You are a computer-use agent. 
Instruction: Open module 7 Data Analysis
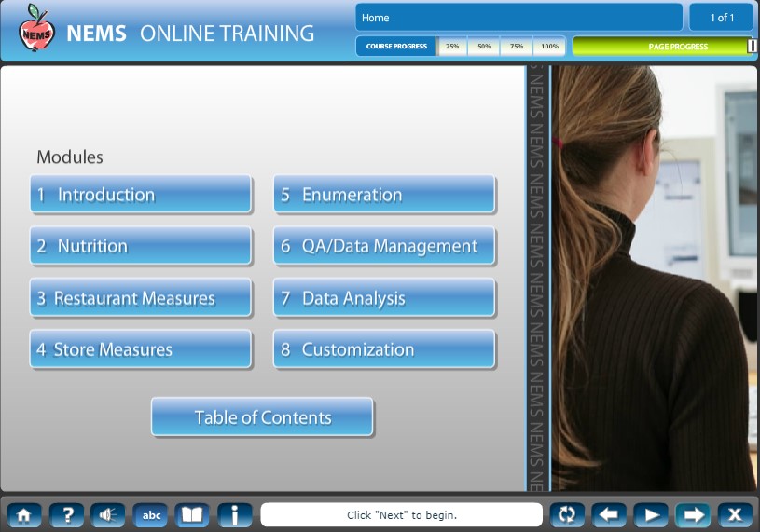(x=384, y=298)
